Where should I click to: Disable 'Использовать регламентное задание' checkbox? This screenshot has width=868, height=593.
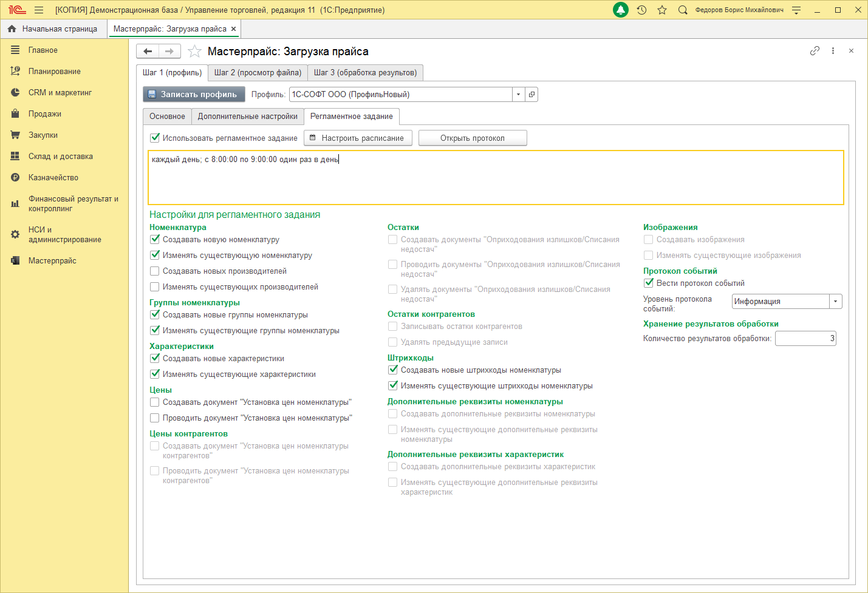[x=155, y=138]
